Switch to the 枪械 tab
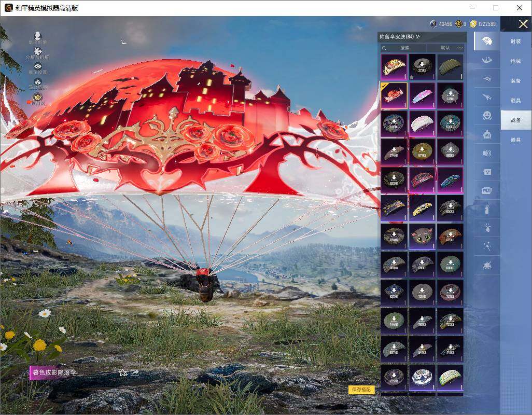 point(516,61)
